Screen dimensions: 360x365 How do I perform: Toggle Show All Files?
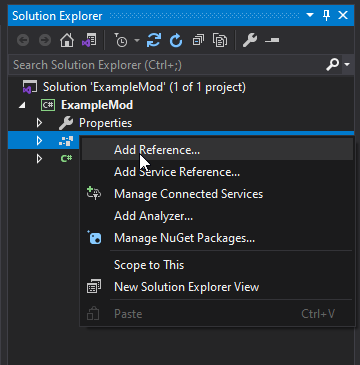[x=220, y=41]
